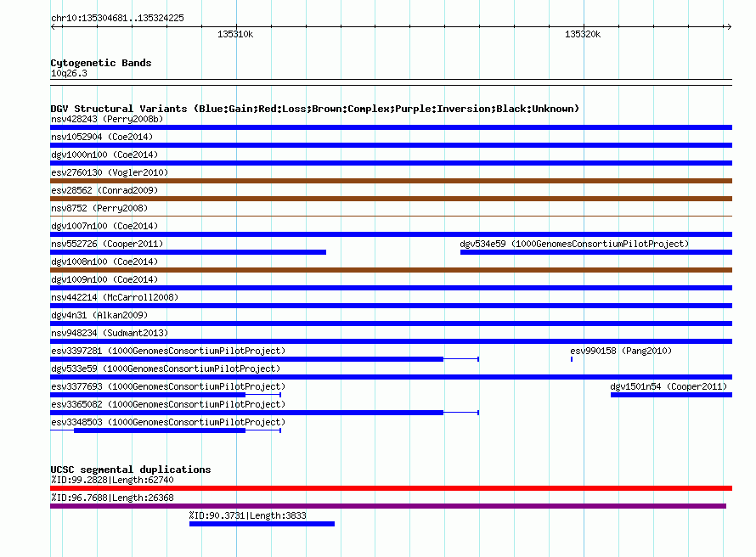Viewport: 756px width, 557px height.
Task: Click the brown bar under esv28562
Action: pos(391,199)
